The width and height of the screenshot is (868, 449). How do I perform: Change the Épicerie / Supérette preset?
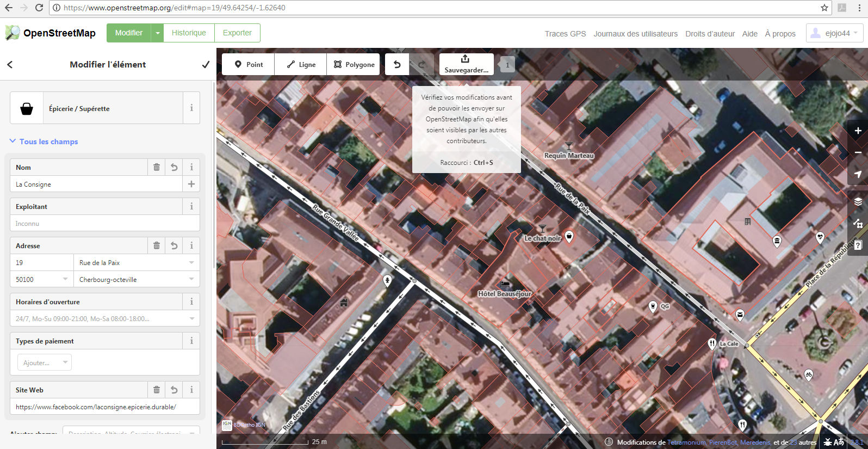click(96, 108)
